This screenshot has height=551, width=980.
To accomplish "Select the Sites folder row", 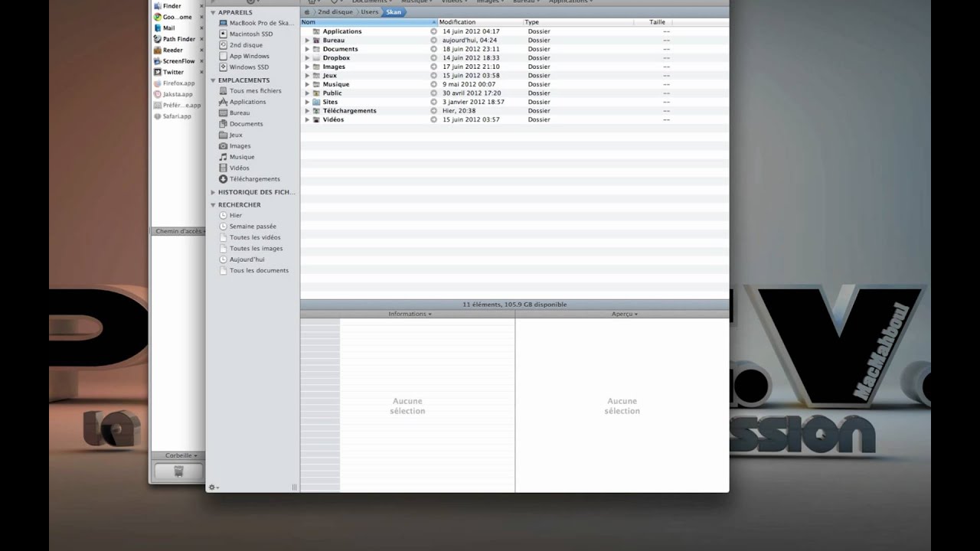I will (x=514, y=102).
